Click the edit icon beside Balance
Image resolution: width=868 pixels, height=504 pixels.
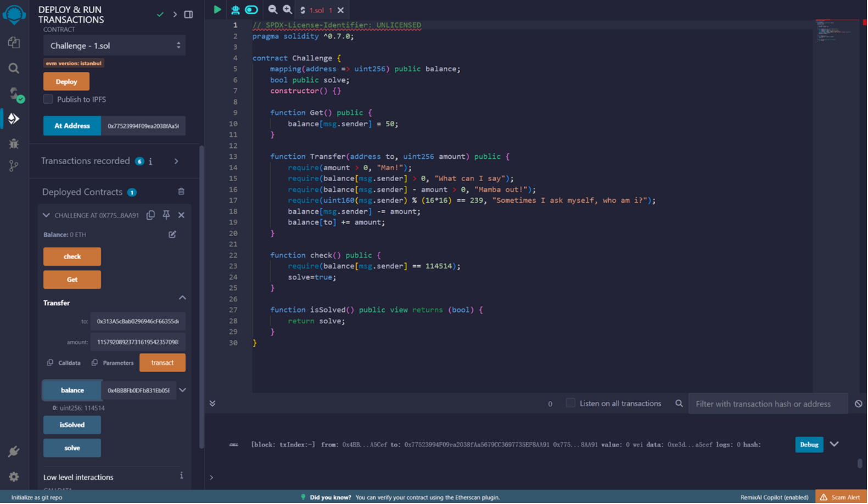pyautogui.click(x=172, y=234)
